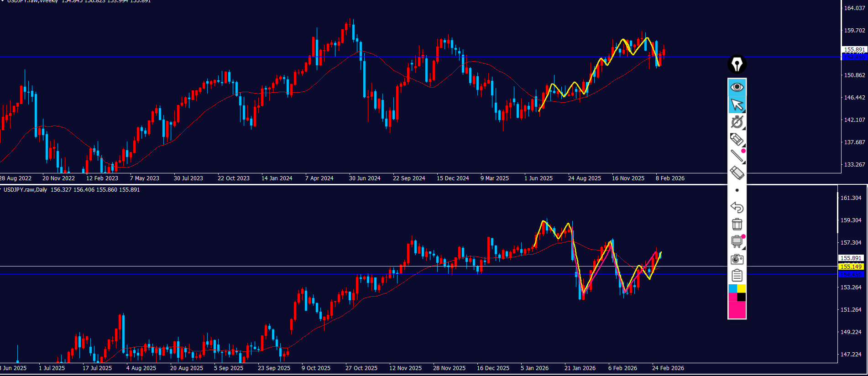Click the round pen nib logo button
This screenshot has width=868, height=376.
click(737, 64)
